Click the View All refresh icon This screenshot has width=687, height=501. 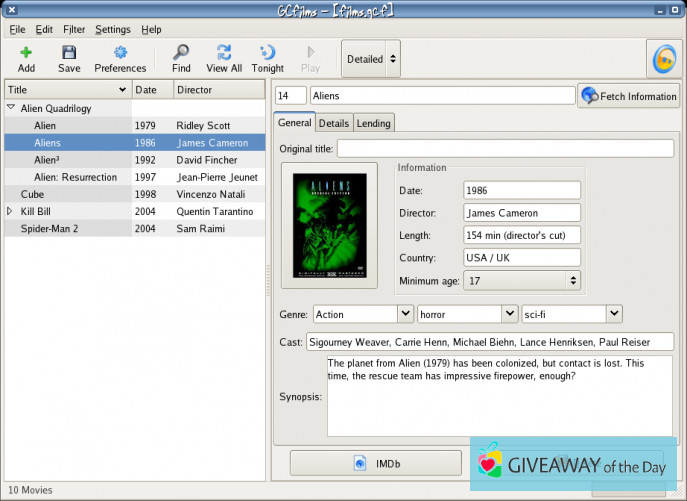click(224, 53)
